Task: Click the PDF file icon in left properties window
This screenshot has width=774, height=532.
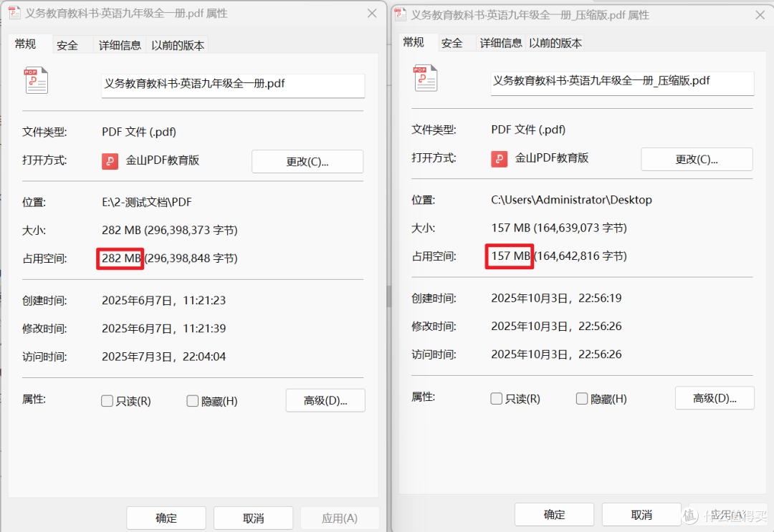Action: (x=36, y=80)
